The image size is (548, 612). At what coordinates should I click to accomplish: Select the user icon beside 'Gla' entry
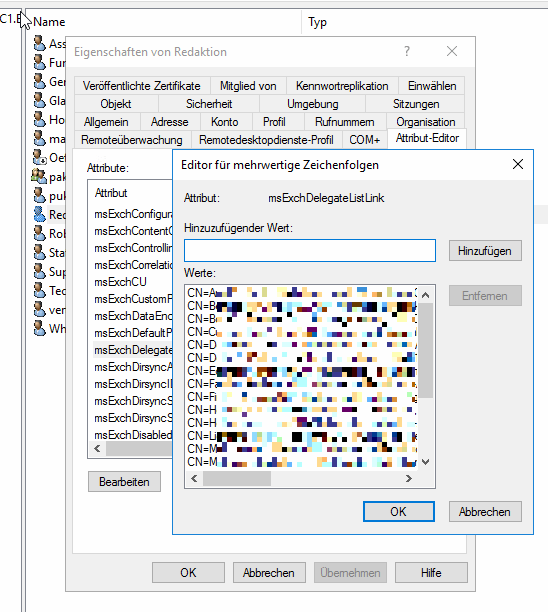point(39,100)
